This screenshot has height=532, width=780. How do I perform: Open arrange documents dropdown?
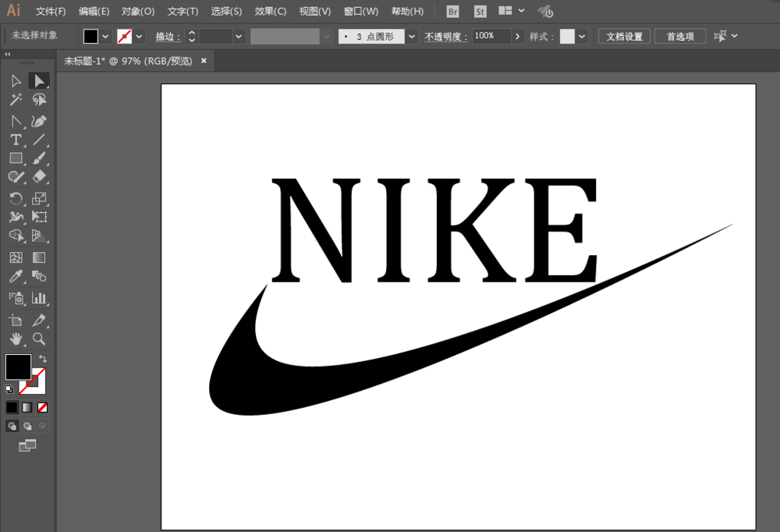[x=512, y=10]
